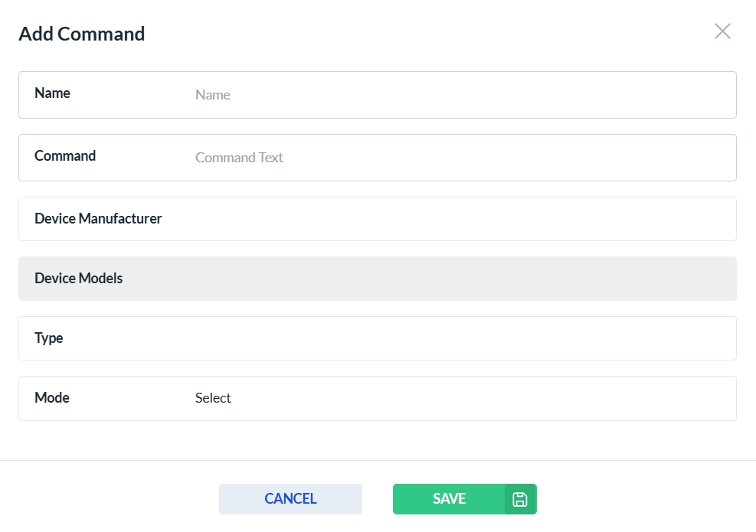Click the Name placeholder text
The width and height of the screenshot is (756, 532).
pyautogui.click(x=213, y=95)
